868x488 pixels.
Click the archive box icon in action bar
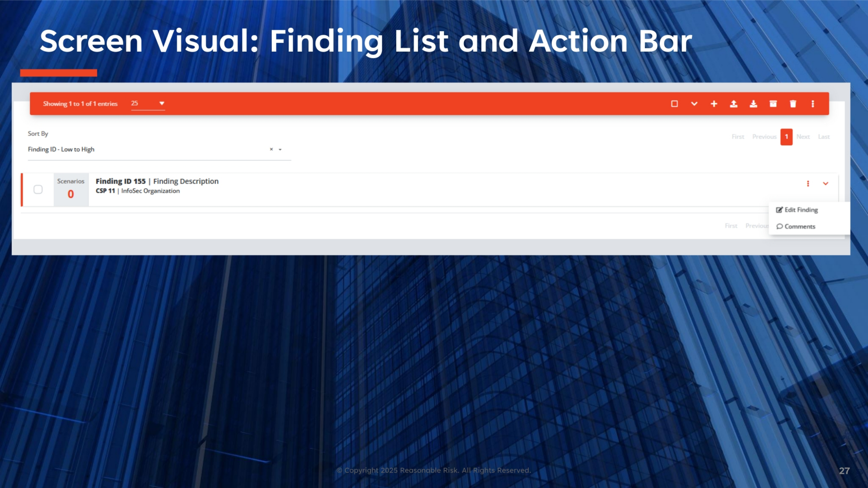(x=773, y=104)
